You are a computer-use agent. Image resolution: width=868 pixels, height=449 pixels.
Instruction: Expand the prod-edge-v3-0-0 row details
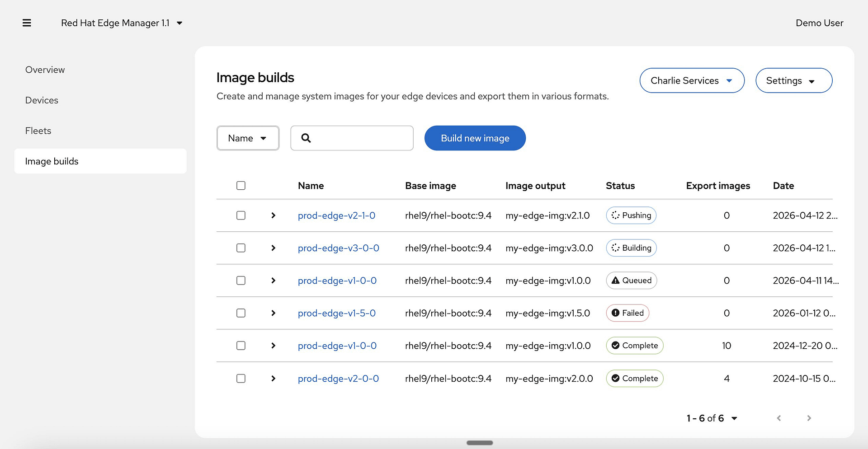273,248
